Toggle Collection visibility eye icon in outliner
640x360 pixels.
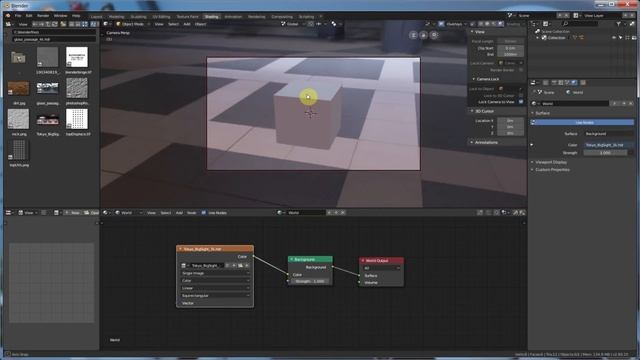614,38
